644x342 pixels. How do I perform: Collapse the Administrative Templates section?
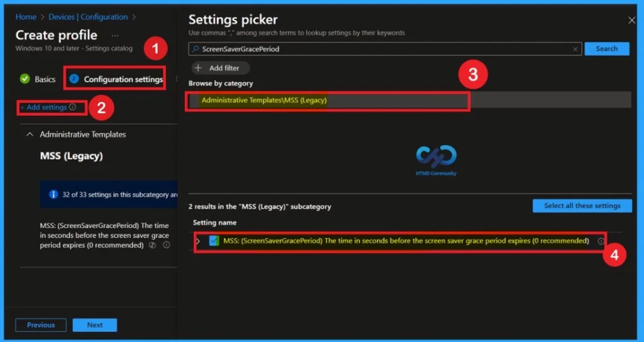(30, 135)
